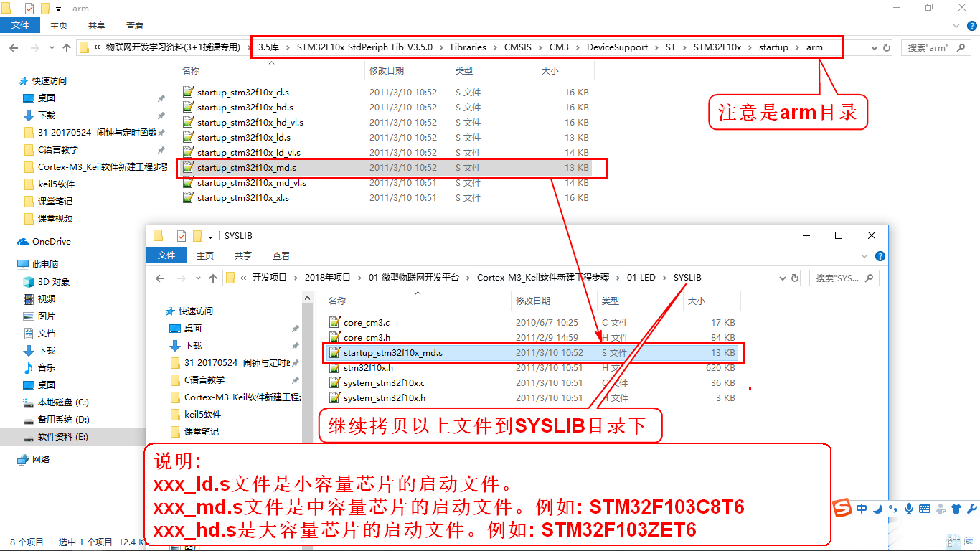
Task: Open Sogou soft keyboard icon
Action: click(x=925, y=509)
